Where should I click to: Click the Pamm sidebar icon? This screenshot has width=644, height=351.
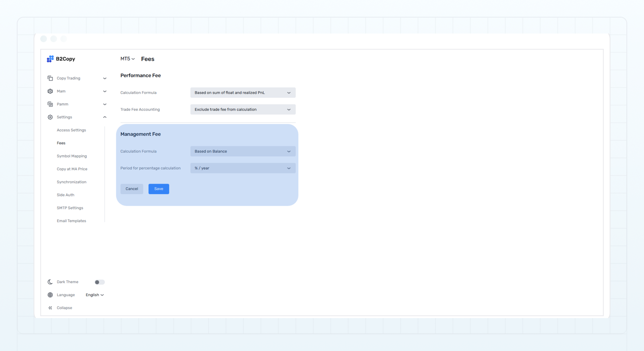click(x=50, y=104)
